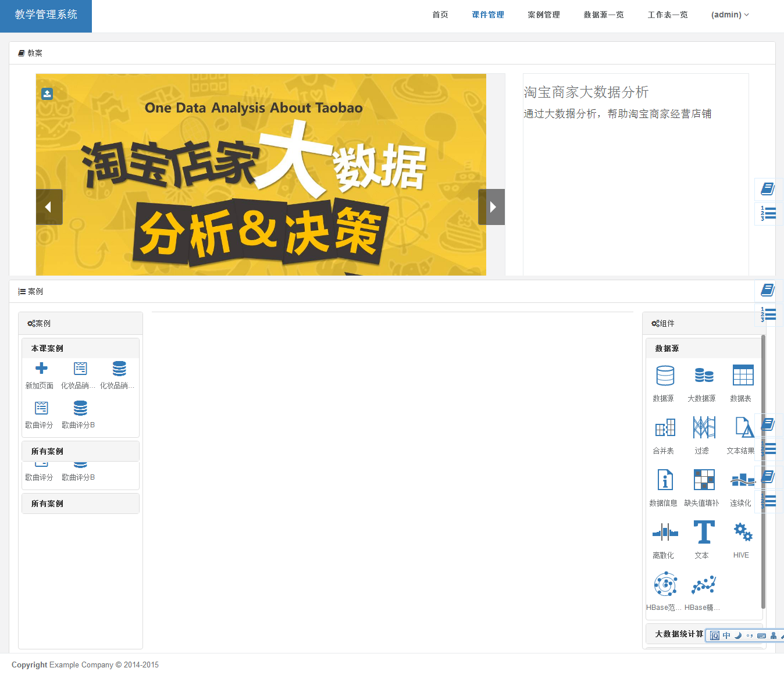Collapse the 本课案例 section header
784x675 pixels.
[81, 348]
